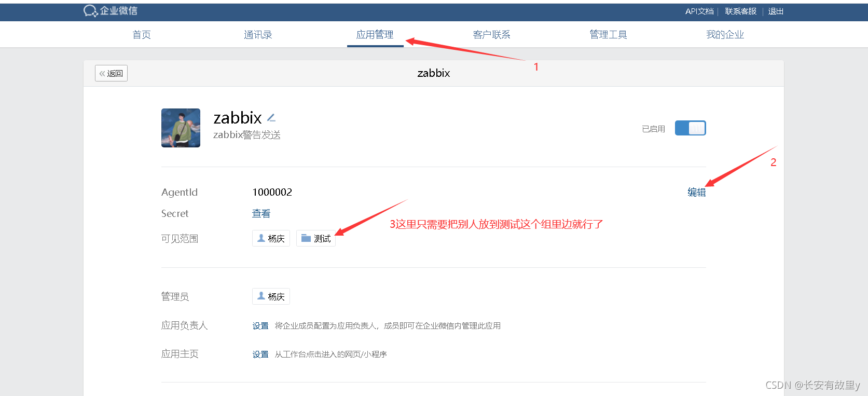Click the Secret label
This screenshot has width=868, height=396.
175,213
